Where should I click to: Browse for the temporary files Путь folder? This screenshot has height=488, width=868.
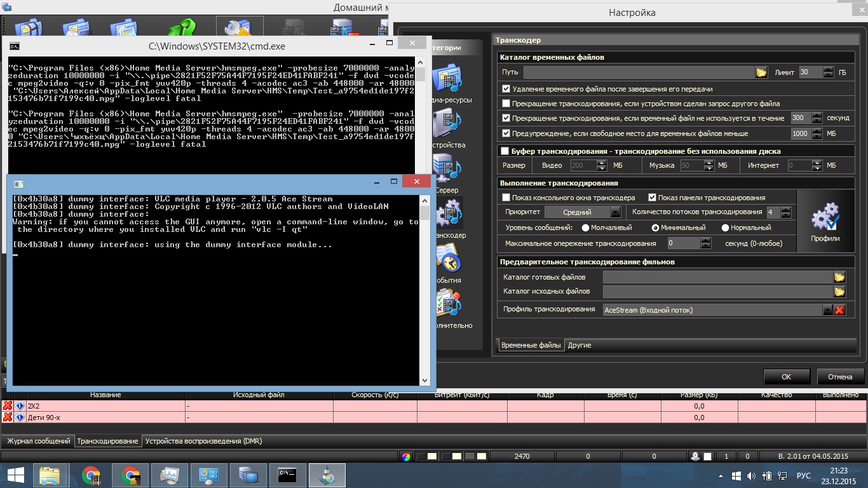pyautogui.click(x=761, y=72)
